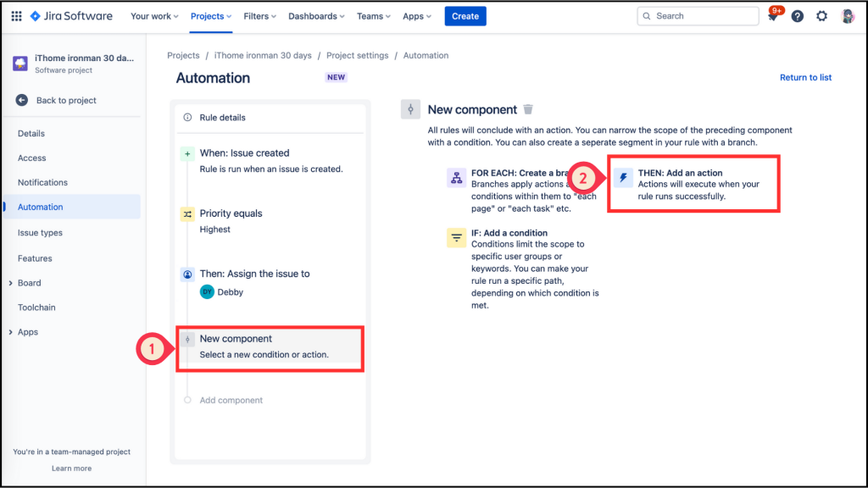Click the Assign the issue action icon
868x488 pixels.
point(187,274)
